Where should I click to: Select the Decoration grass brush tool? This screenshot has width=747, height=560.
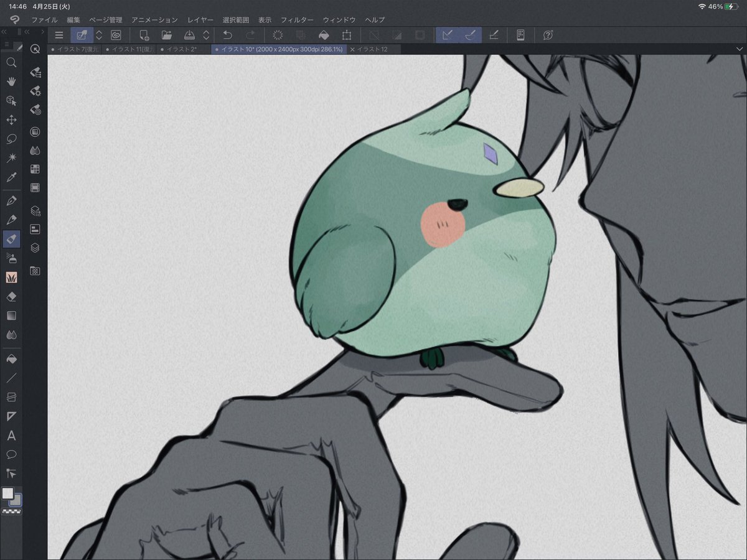[x=11, y=277]
